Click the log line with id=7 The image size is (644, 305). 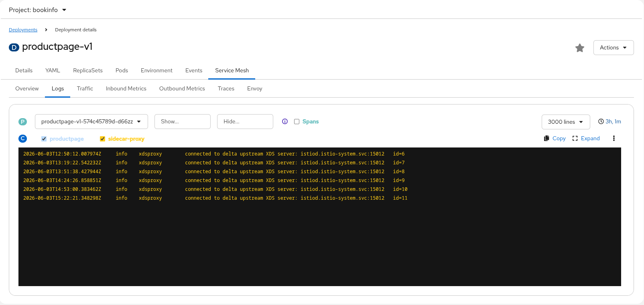(x=214, y=163)
